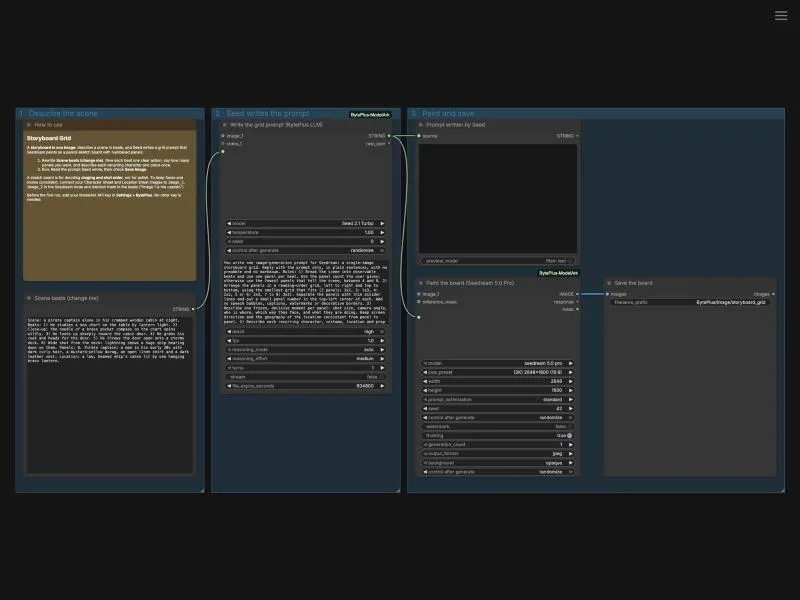
Task: Increase seed 42 with right arrow
Action: pos(570,409)
